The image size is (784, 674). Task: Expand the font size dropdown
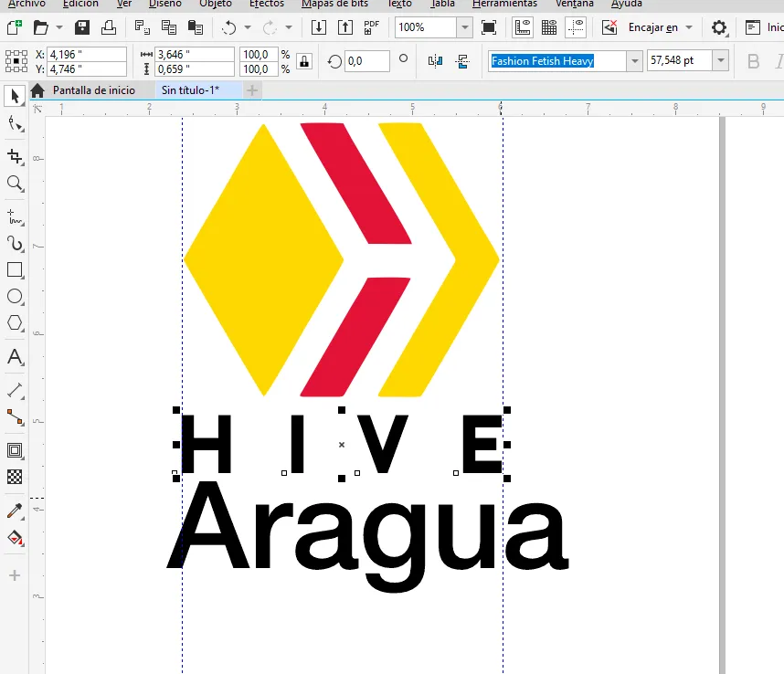[x=721, y=60]
